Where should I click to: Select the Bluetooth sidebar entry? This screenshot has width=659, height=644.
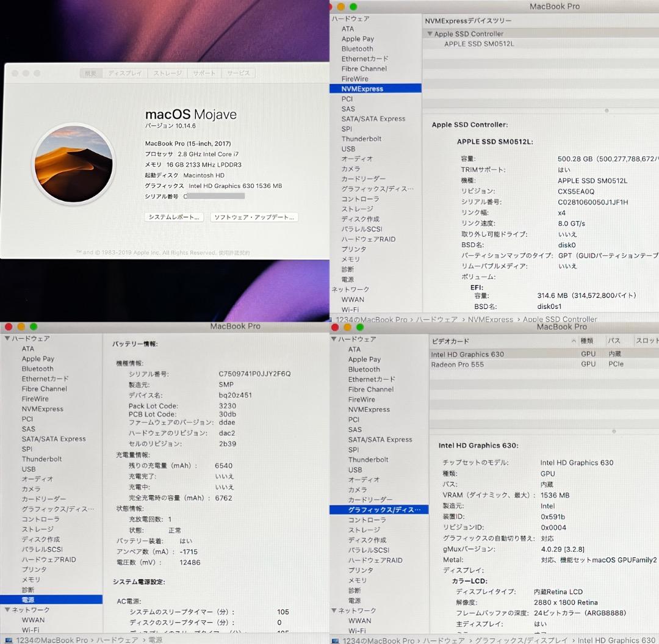coord(356,49)
